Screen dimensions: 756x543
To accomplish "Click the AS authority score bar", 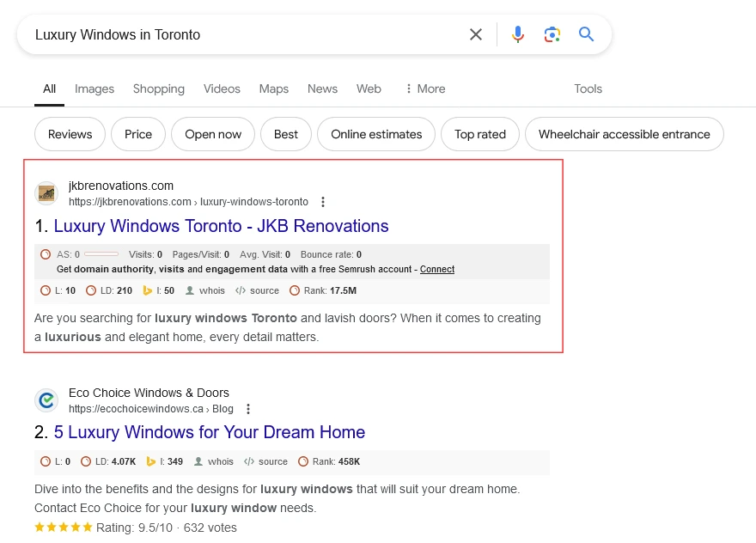I will (x=101, y=254).
